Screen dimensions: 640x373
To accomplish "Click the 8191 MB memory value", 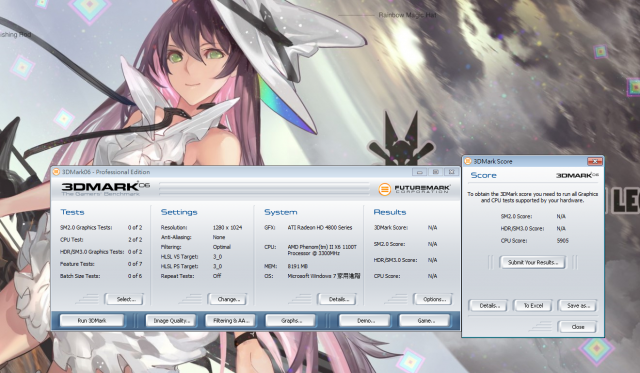I will click(297, 266).
